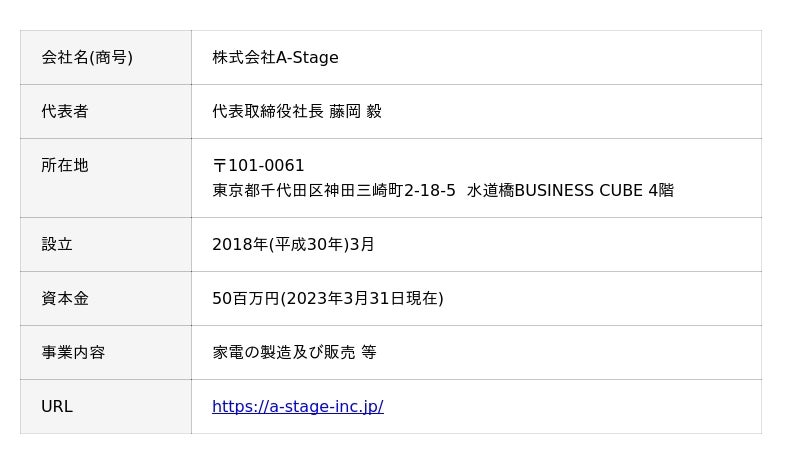The image size is (800, 464).
Task: Click the (2023年3月31日現在) date note
Action: click(362, 298)
